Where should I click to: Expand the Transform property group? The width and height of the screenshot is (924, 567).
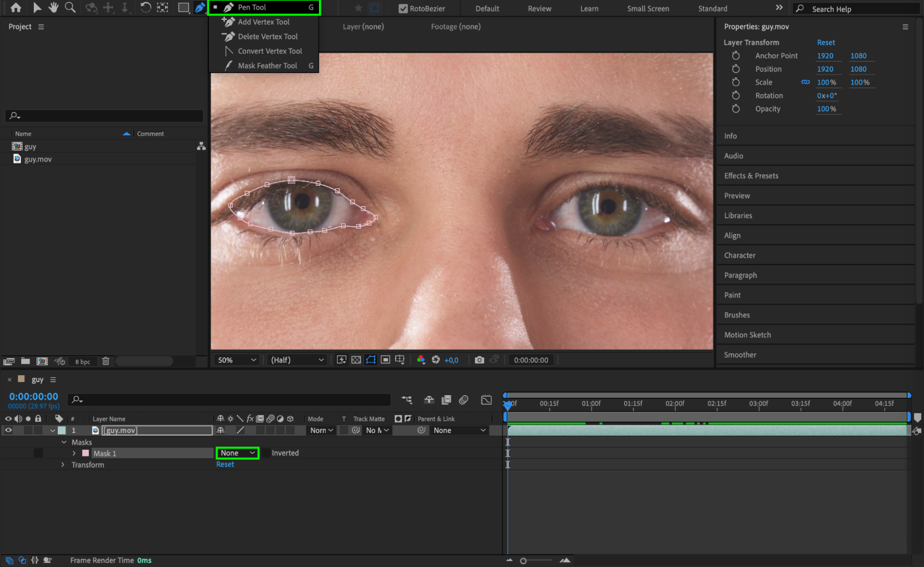point(63,465)
